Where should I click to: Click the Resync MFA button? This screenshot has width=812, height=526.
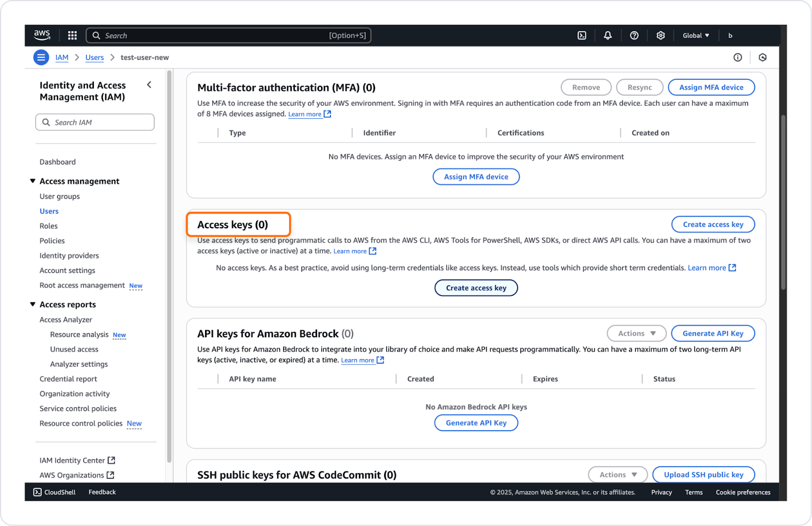639,87
